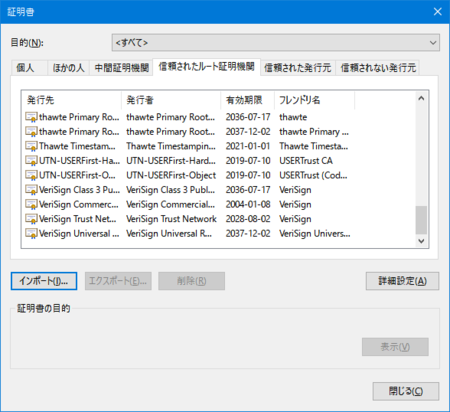
Task: Click friendly name 'USERTrust (Cod...'
Action: coord(313,175)
